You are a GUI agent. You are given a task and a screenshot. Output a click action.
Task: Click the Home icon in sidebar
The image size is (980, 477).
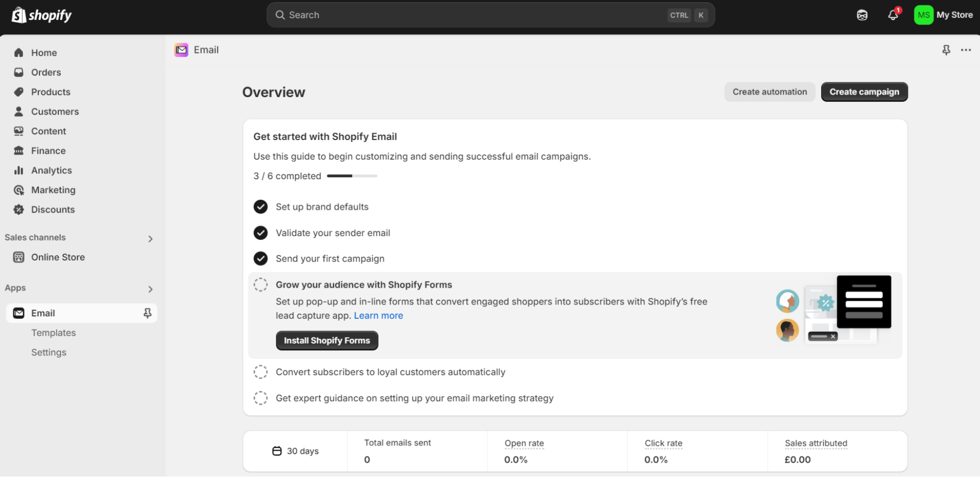point(19,52)
